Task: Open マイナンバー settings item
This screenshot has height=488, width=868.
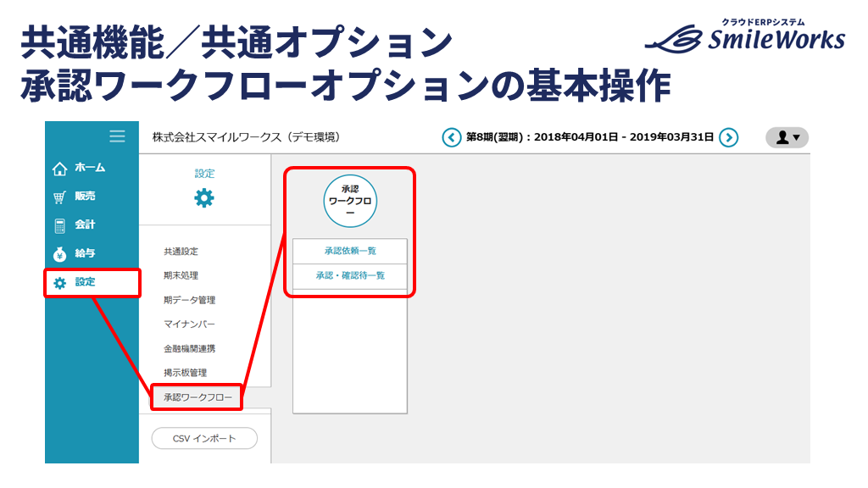Action: click(189, 324)
